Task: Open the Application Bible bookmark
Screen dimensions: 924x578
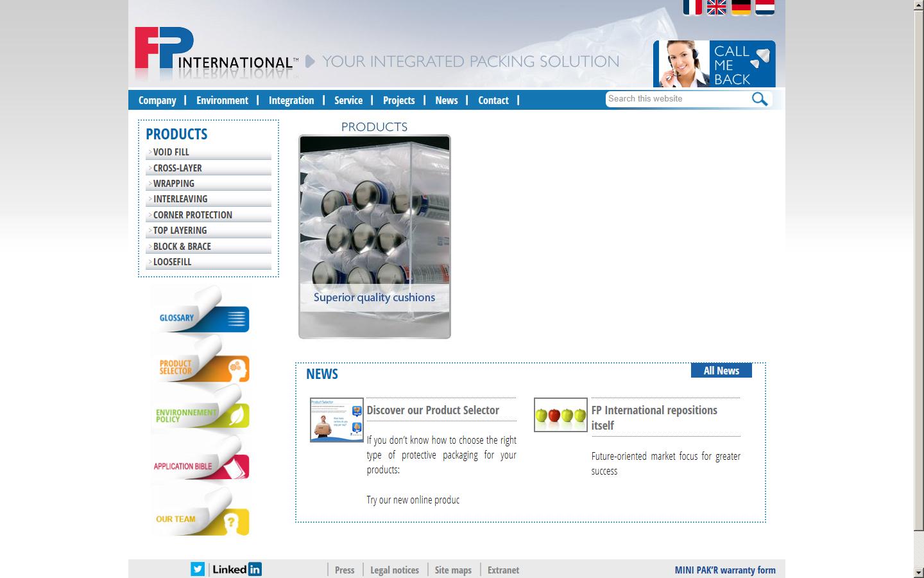Action: click(199, 466)
